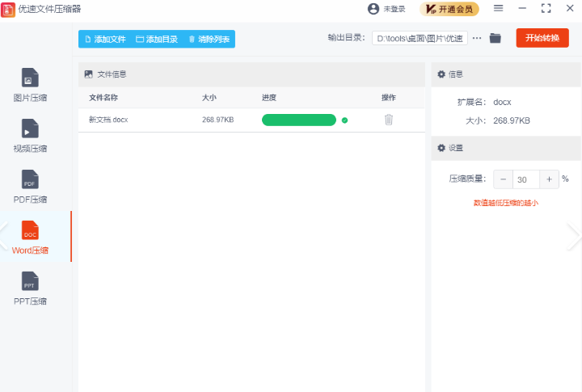Click the 信息 panel gear icon
Screen dimensions: 582x392
[441, 74]
